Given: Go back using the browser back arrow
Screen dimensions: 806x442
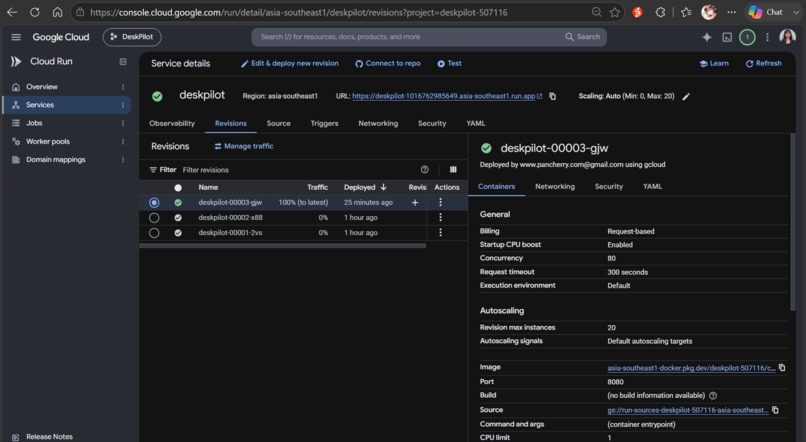Looking at the screenshot, I should [12, 12].
